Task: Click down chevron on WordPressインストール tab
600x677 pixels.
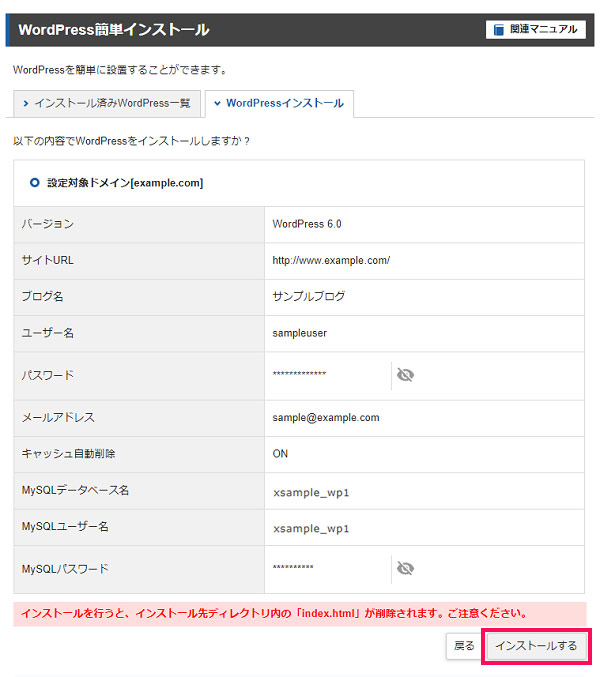Action: coord(218,104)
